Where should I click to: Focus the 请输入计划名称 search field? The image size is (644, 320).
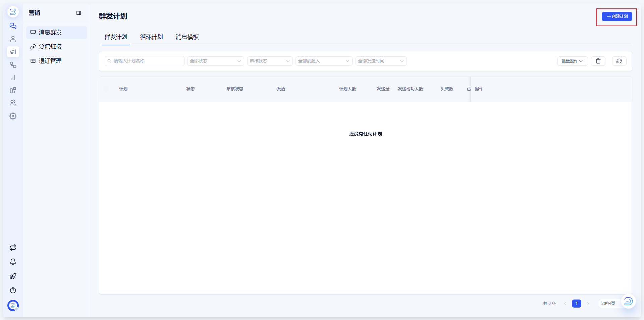pyautogui.click(x=145, y=61)
